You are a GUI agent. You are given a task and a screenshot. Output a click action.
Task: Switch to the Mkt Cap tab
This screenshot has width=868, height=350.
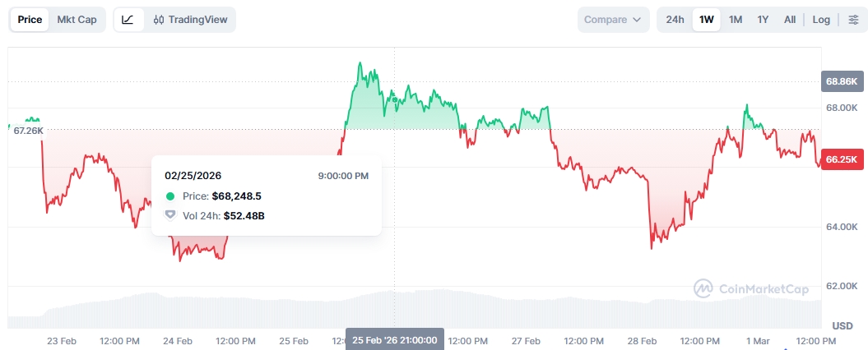76,20
